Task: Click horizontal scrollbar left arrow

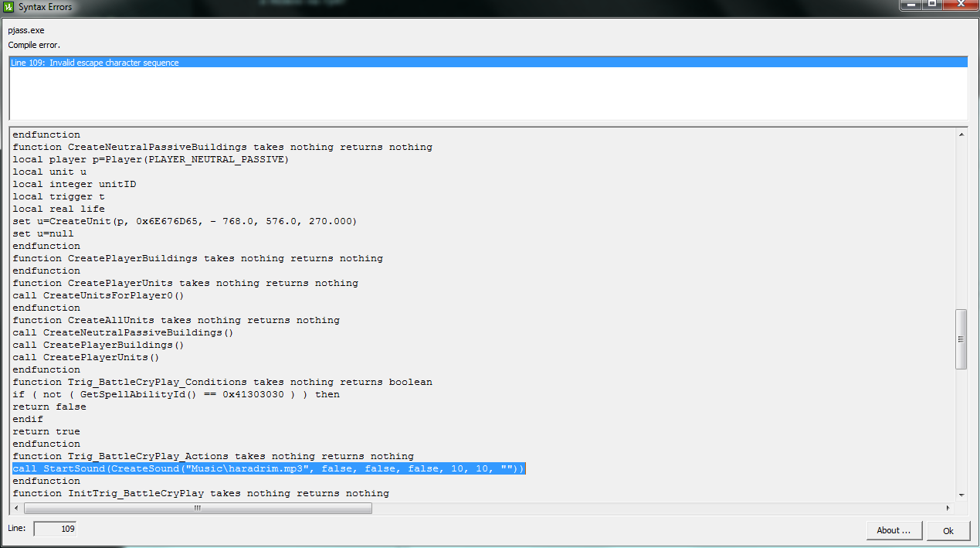Action: tap(16, 508)
